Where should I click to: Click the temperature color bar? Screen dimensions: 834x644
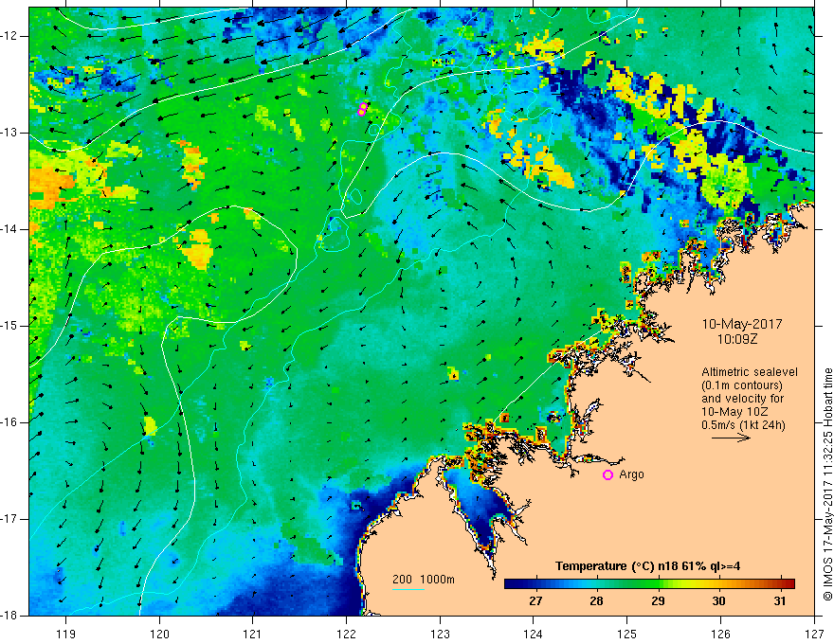(649, 584)
